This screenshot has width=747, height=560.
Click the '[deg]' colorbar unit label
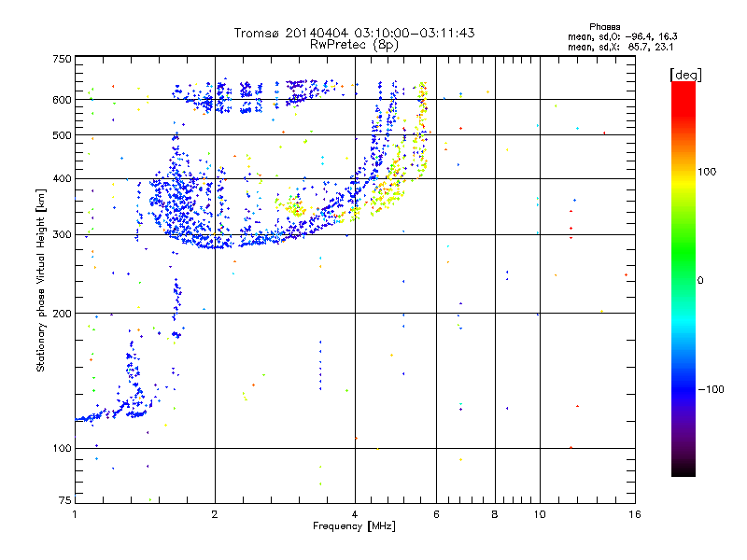685,75
